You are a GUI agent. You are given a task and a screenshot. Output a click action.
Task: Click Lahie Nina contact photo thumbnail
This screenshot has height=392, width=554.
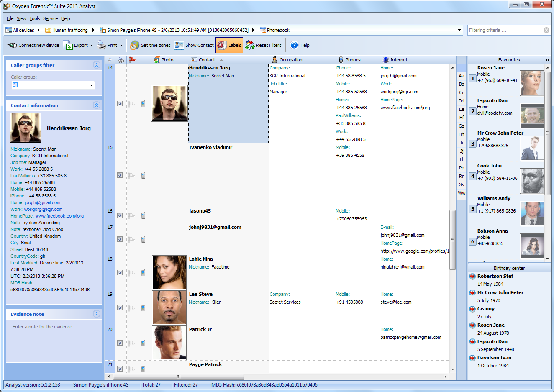click(169, 273)
